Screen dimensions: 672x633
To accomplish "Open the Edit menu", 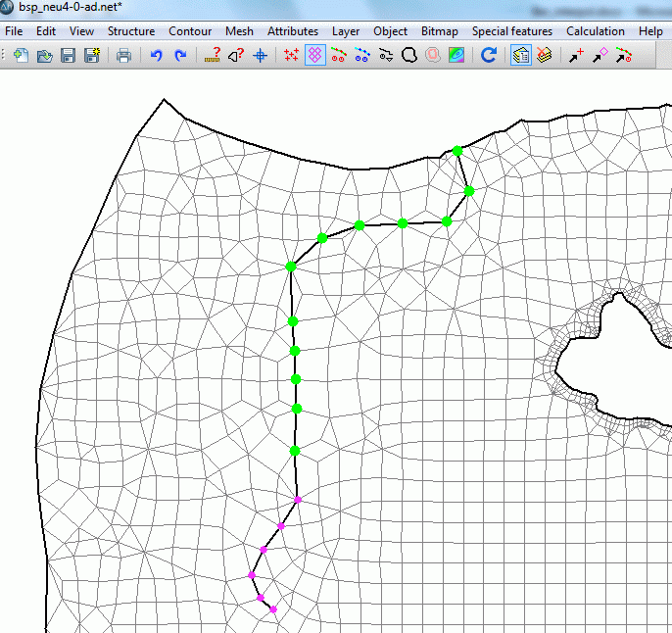I will click(x=46, y=31).
